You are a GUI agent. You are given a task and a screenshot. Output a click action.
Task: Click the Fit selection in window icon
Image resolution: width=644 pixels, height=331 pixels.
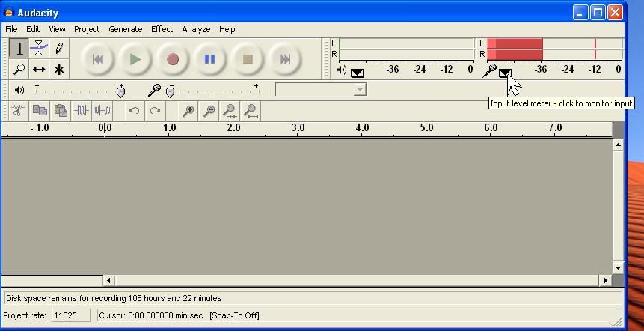(x=230, y=111)
